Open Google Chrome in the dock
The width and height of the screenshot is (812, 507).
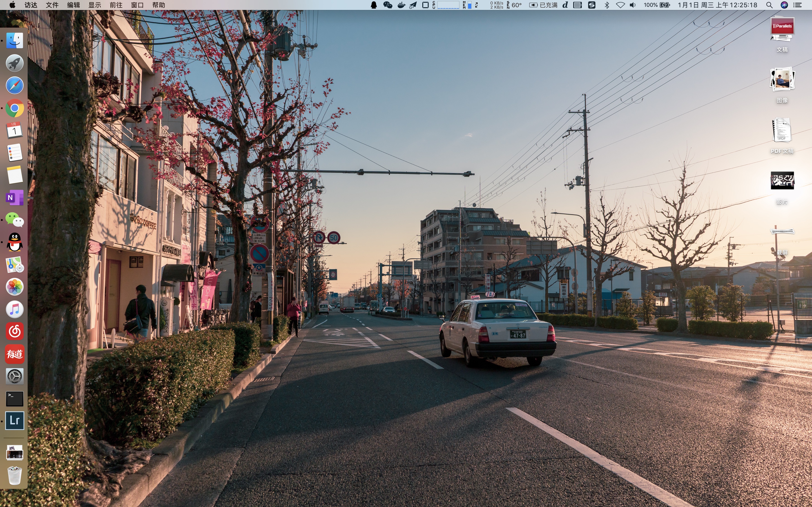(14, 108)
